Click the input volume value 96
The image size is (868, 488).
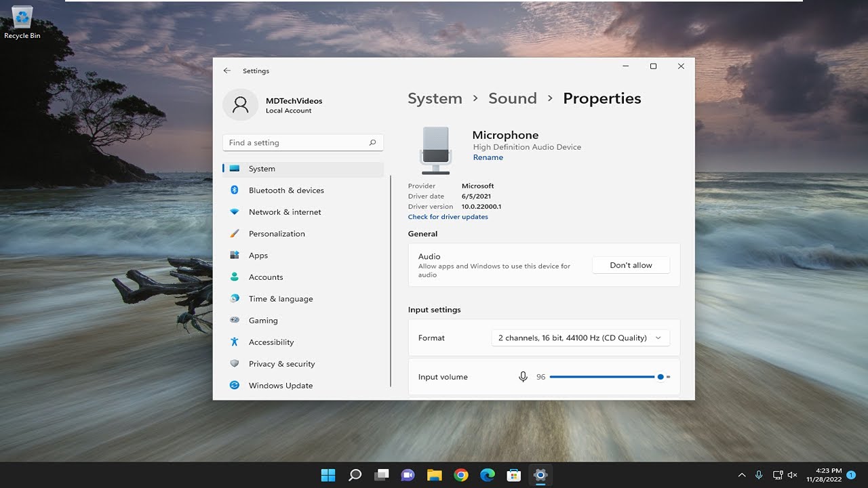(540, 377)
